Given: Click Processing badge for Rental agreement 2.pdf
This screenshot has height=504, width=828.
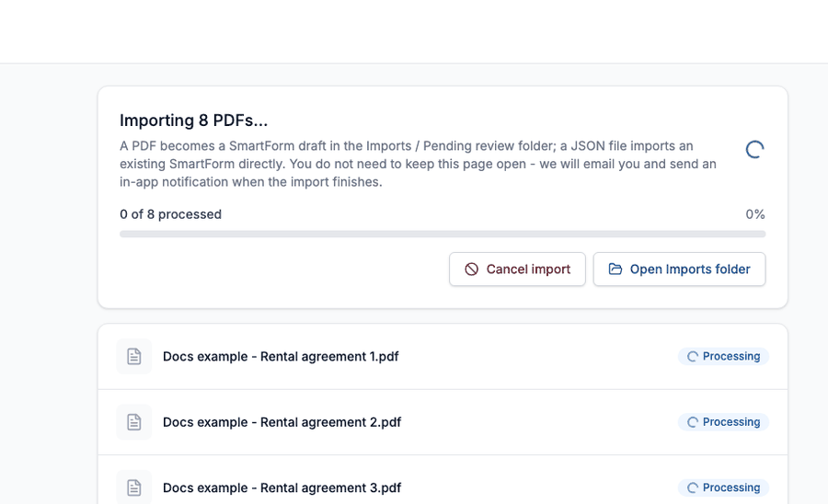Looking at the screenshot, I should [x=723, y=422].
